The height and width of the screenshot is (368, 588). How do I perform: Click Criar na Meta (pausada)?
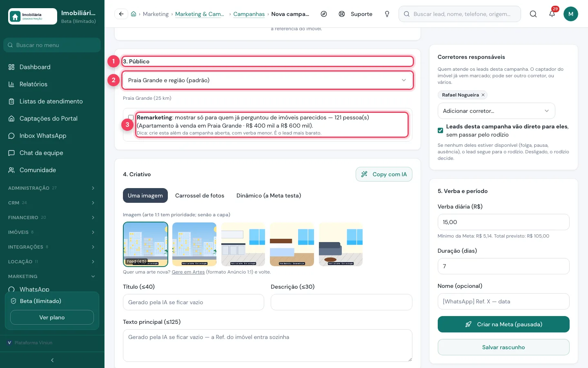[503, 324]
